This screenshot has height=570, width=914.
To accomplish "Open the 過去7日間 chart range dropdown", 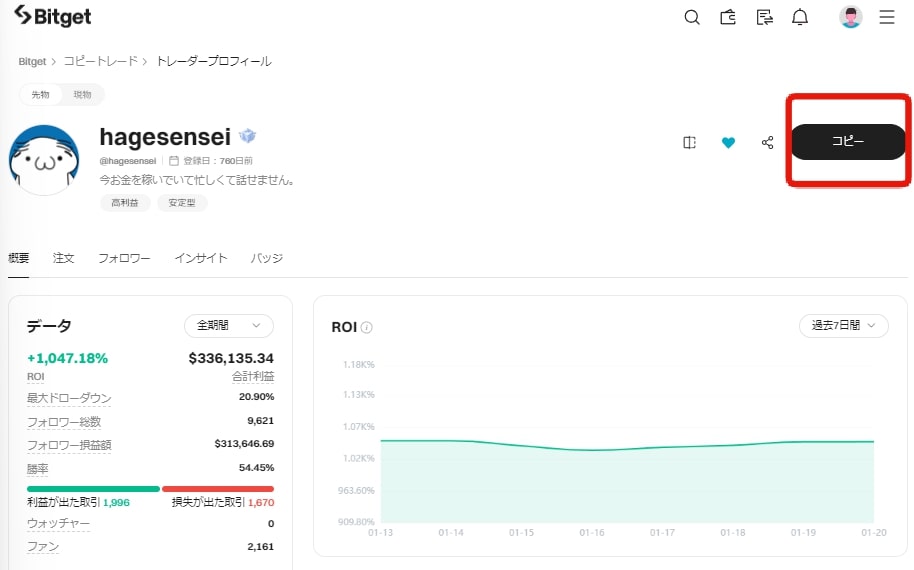I will coord(843,326).
